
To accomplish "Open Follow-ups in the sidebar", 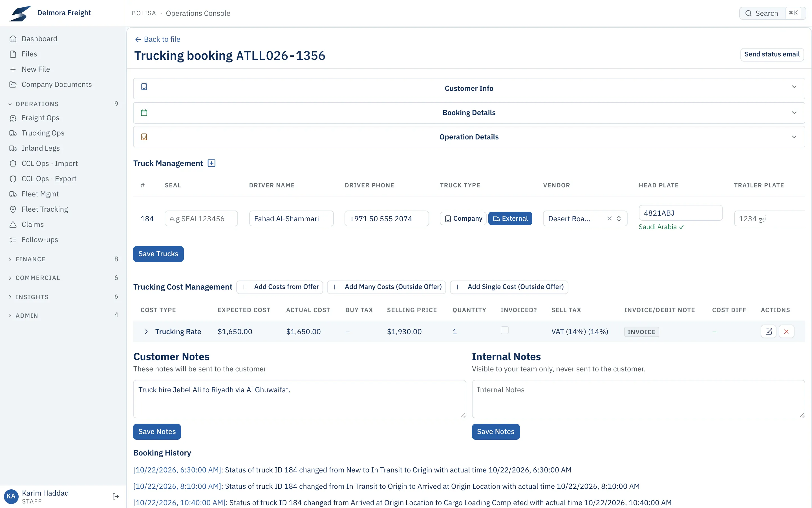I will (x=63, y=240).
